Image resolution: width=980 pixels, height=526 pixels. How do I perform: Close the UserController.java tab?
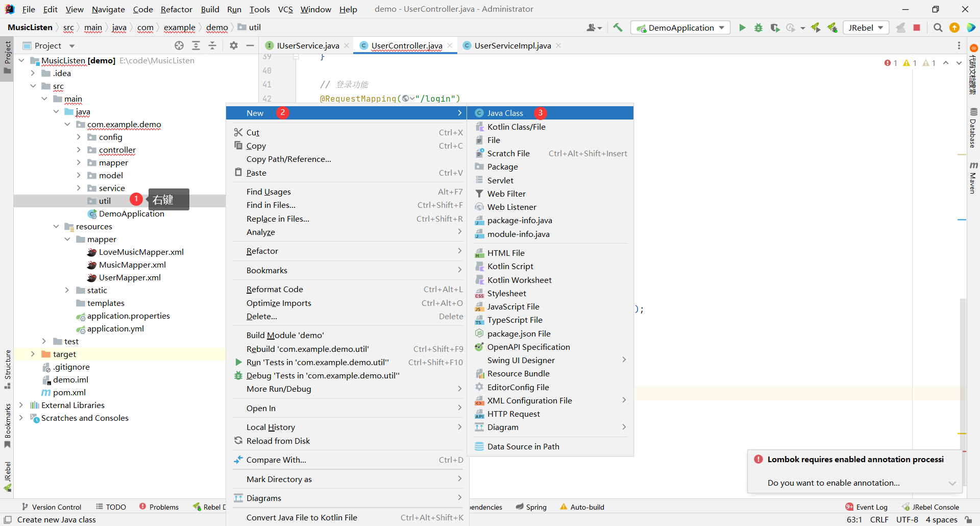(x=450, y=45)
